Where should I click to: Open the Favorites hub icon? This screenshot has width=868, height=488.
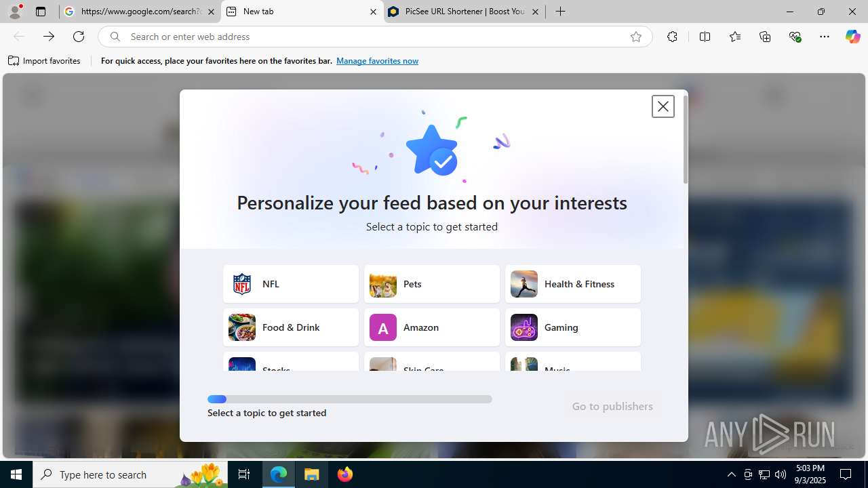coord(734,37)
